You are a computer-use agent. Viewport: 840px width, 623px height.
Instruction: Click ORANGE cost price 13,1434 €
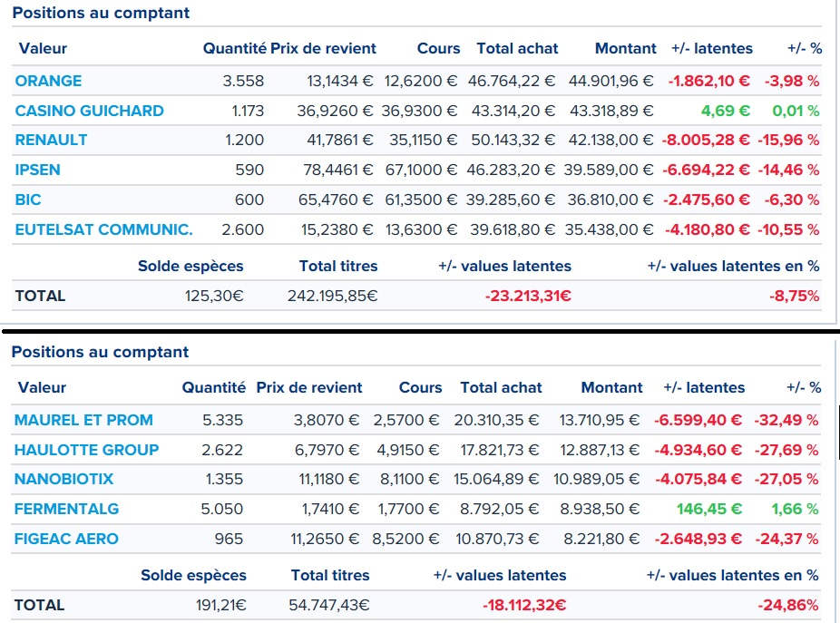(x=339, y=81)
